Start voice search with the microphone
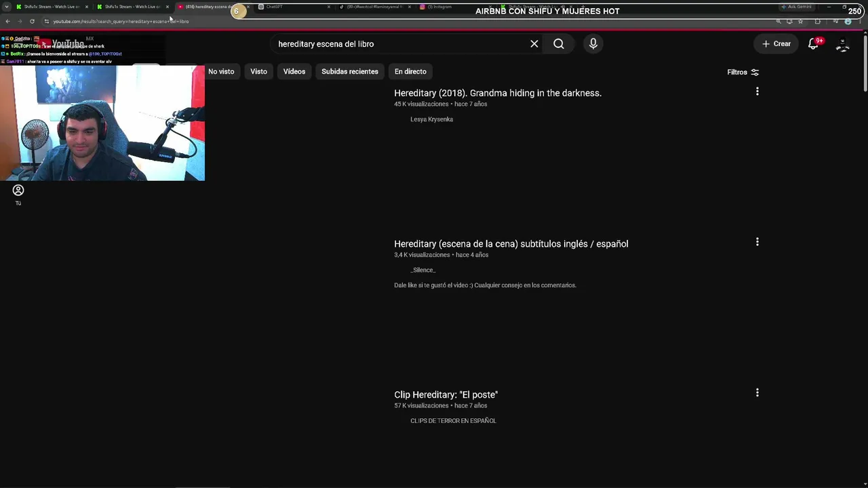This screenshot has width=868, height=488. (x=593, y=44)
